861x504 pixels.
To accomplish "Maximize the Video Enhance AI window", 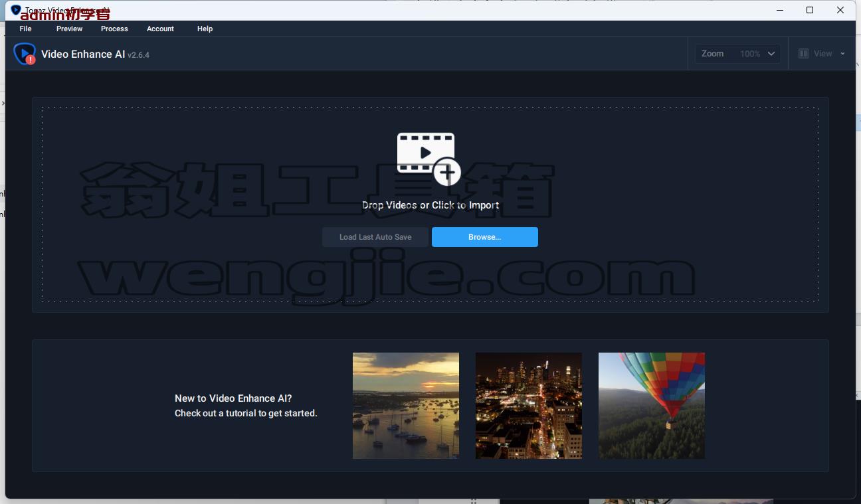I will coord(810,10).
